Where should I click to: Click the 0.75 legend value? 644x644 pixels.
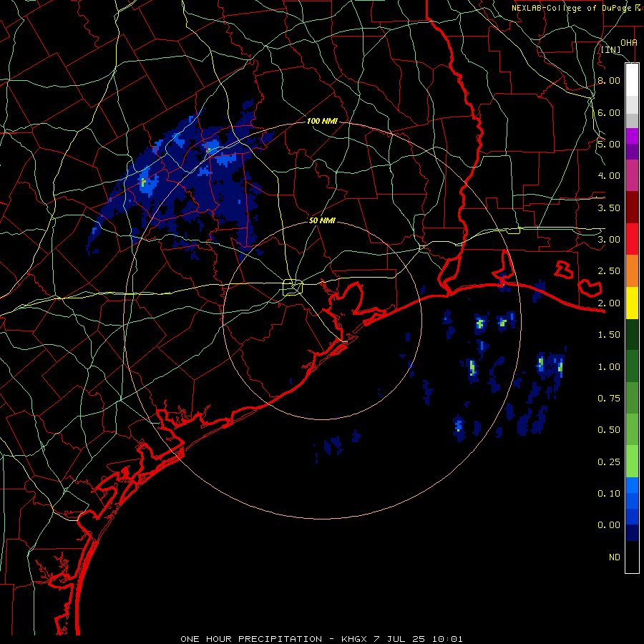[x=609, y=399]
